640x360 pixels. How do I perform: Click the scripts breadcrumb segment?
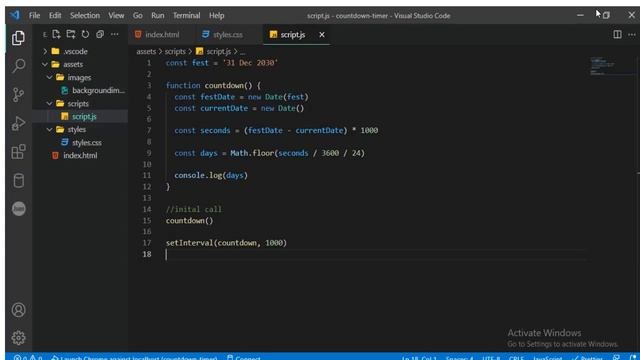coord(175,51)
